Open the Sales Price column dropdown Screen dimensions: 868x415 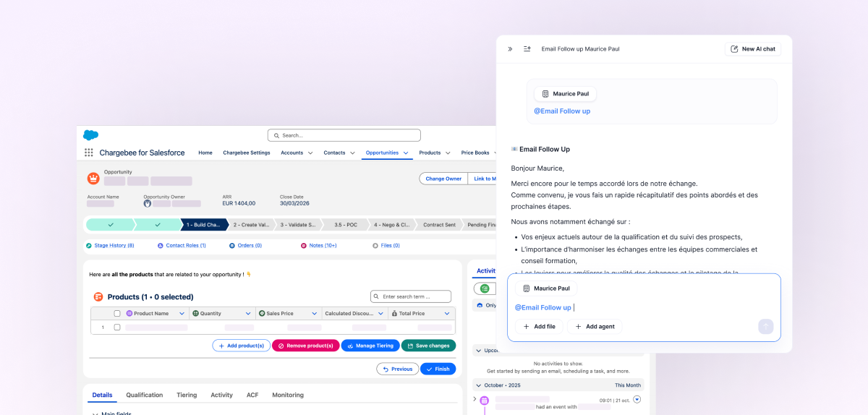[315, 314]
